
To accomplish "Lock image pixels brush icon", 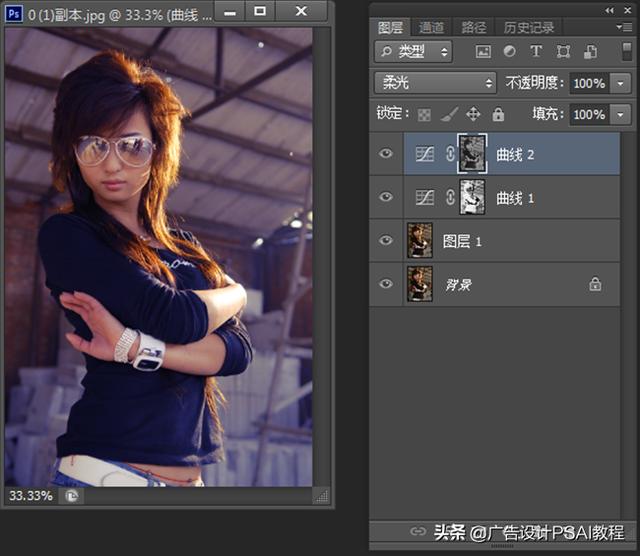I will point(449,115).
